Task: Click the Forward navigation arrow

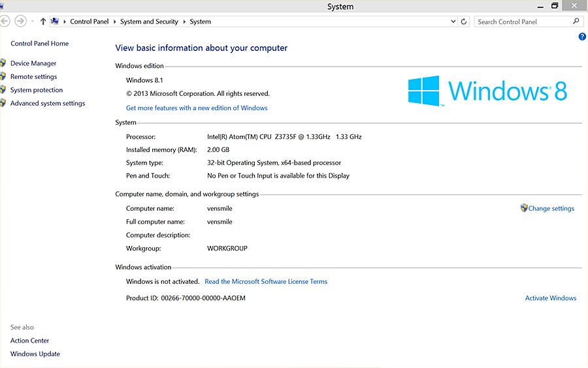Action: [x=21, y=21]
